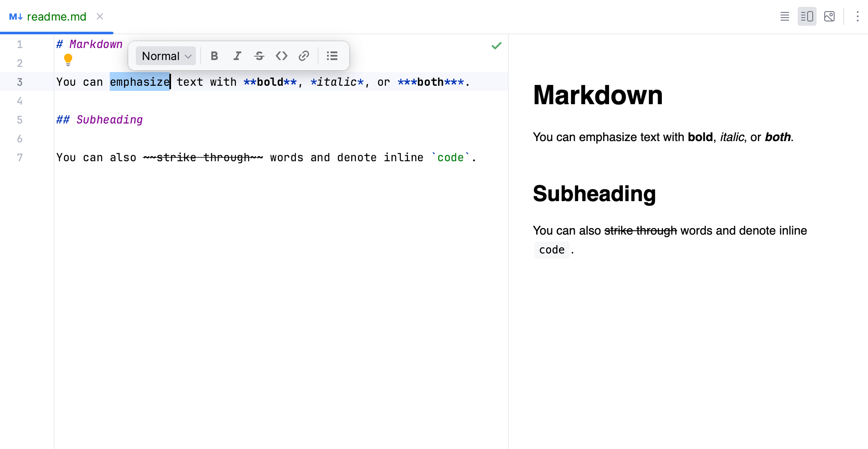The height and width of the screenshot is (449, 868).
Task: Switch to preview-only view mode
Action: coord(829,16)
